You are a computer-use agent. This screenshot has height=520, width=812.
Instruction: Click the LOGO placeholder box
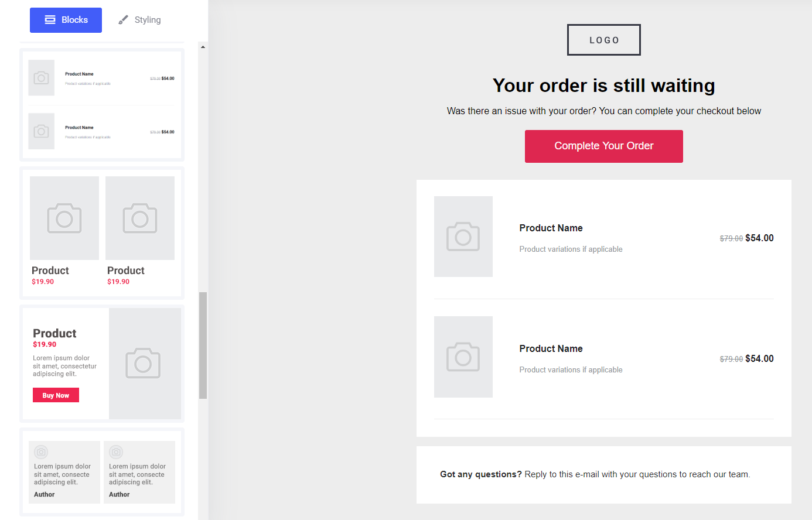(603, 40)
